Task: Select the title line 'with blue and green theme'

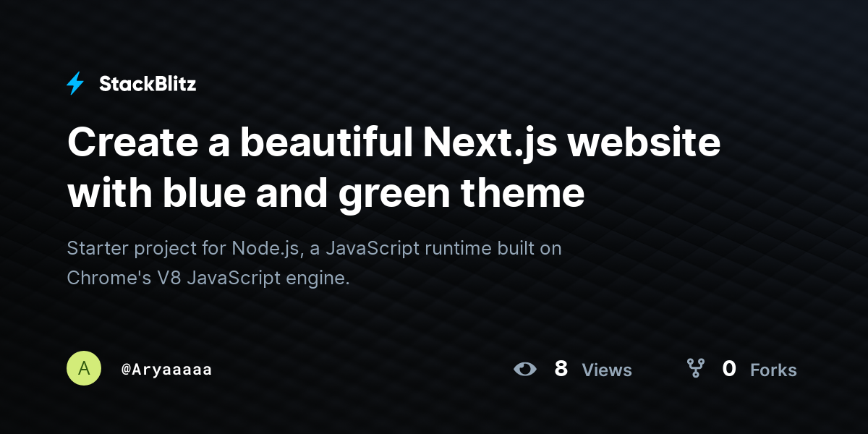Action: (325, 193)
